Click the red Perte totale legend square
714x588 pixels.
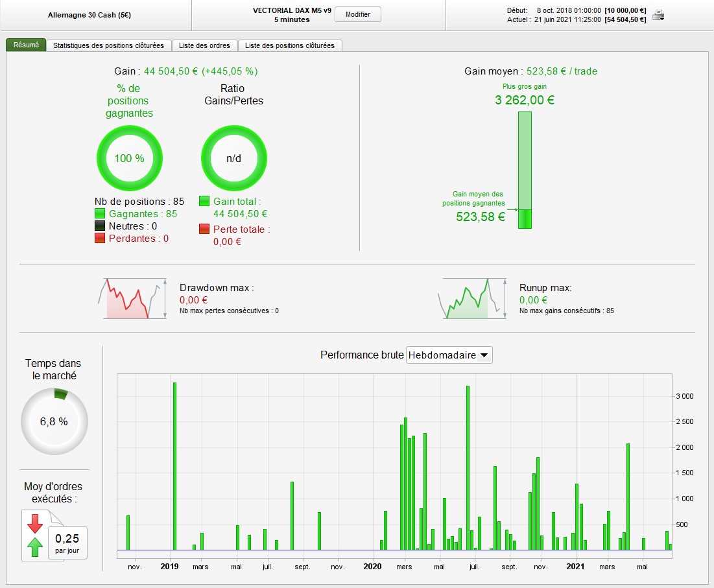coord(204,229)
